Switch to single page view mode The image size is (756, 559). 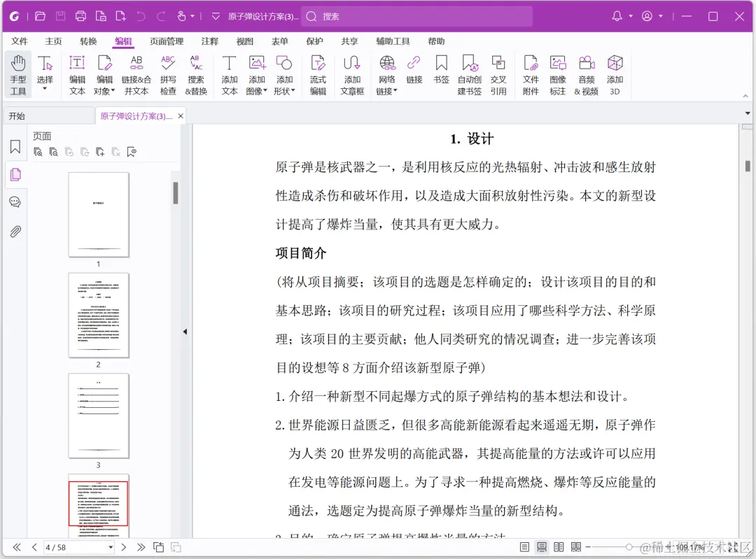click(524, 547)
